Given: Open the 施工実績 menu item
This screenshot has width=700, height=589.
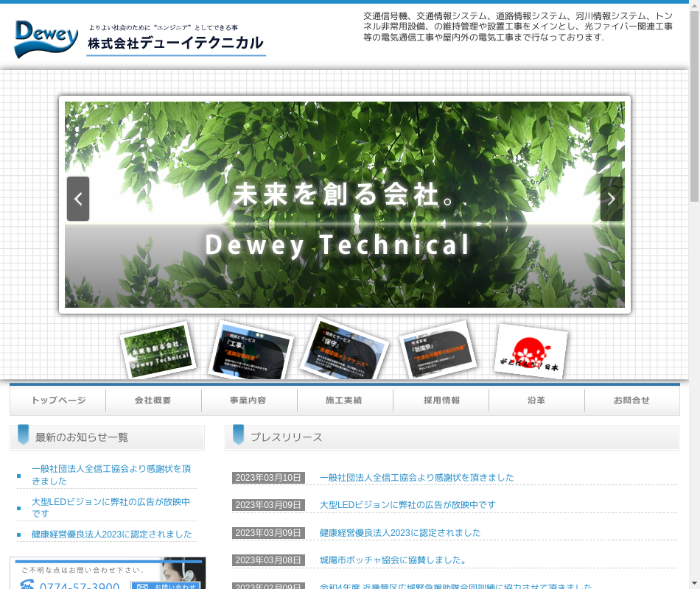Looking at the screenshot, I should [x=345, y=401].
